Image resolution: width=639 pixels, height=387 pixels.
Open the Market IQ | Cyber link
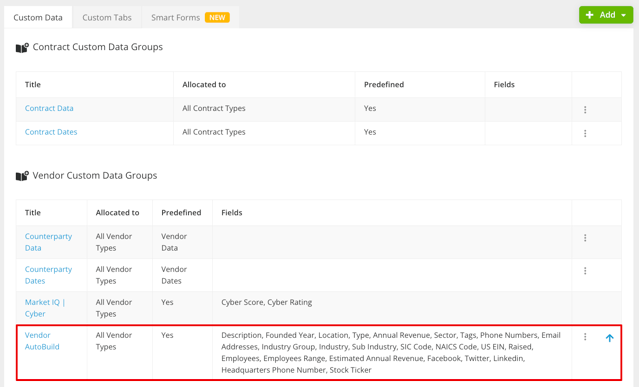click(45, 308)
